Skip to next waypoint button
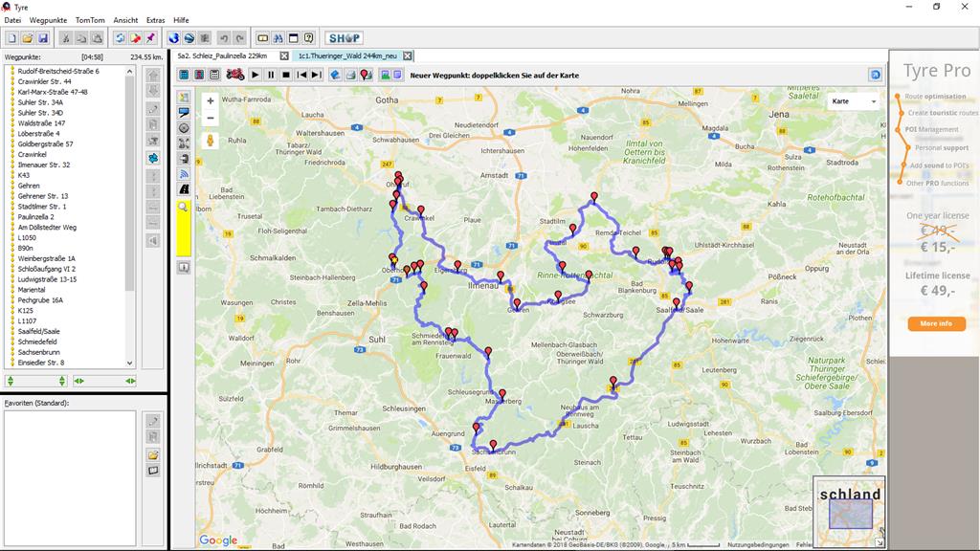 click(316, 75)
